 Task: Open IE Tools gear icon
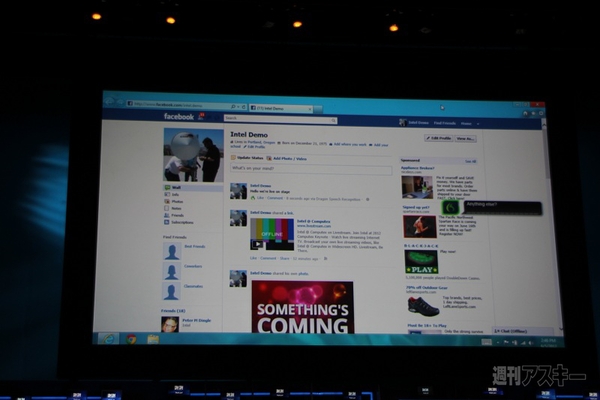[x=541, y=113]
